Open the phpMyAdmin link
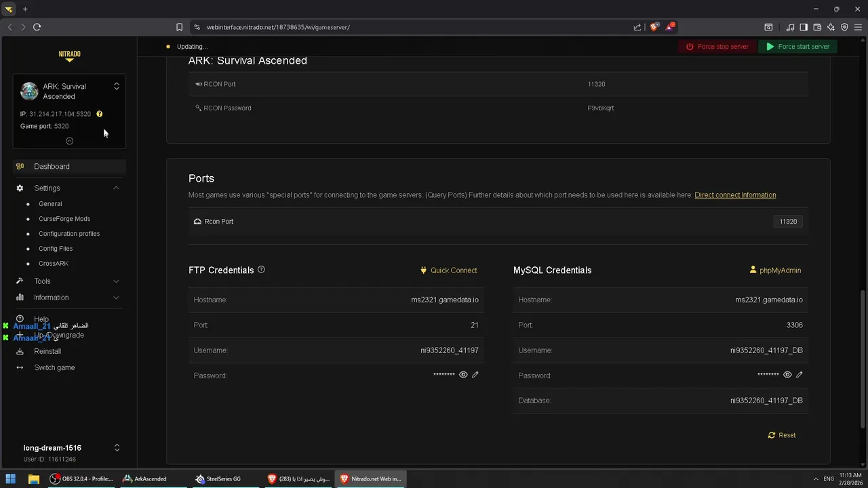 click(x=776, y=270)
